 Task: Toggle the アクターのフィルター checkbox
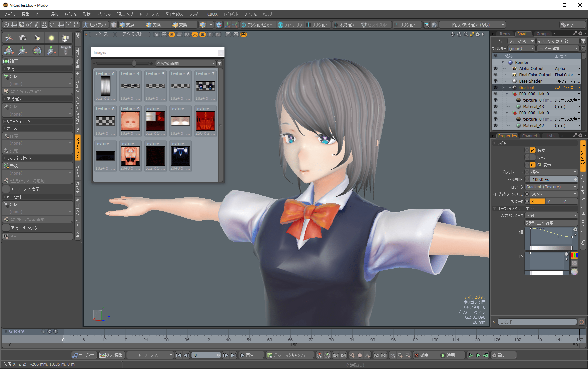6,228
